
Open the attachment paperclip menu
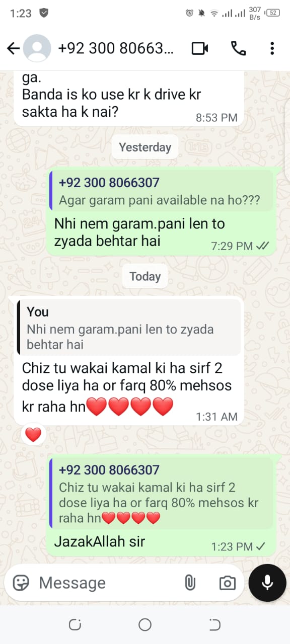[x=189, y=583]
